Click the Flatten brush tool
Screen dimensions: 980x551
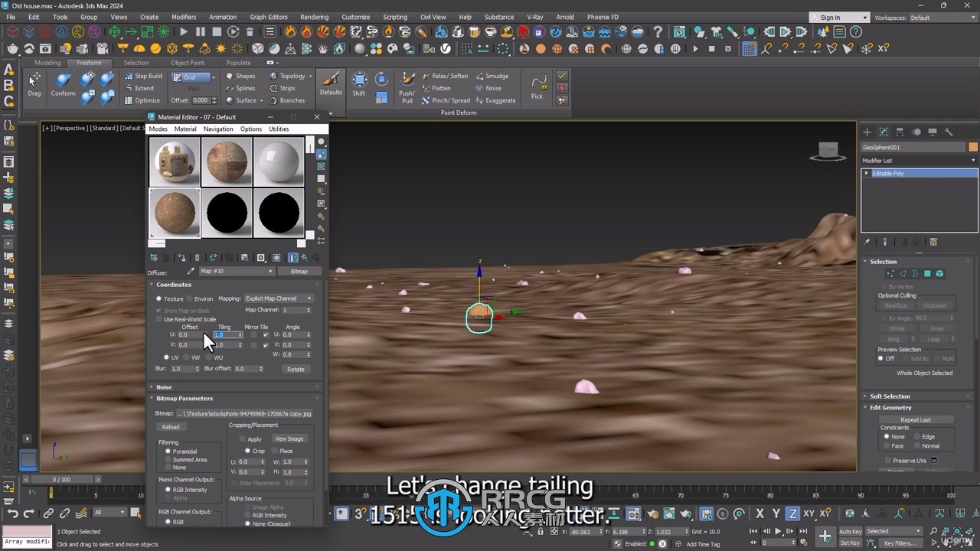click(436, 88)
